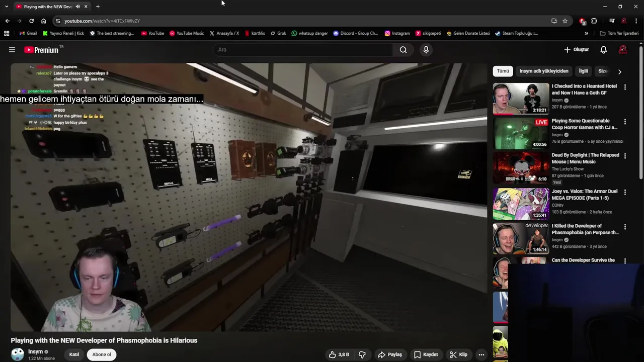Install the app from the address bar icon

pos(554,21)
